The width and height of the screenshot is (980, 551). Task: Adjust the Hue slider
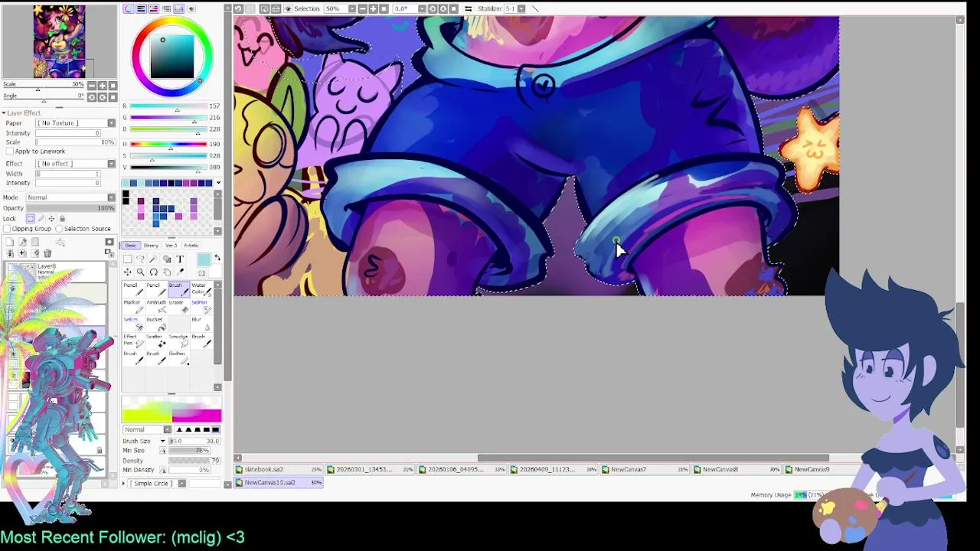pos(168,144)
